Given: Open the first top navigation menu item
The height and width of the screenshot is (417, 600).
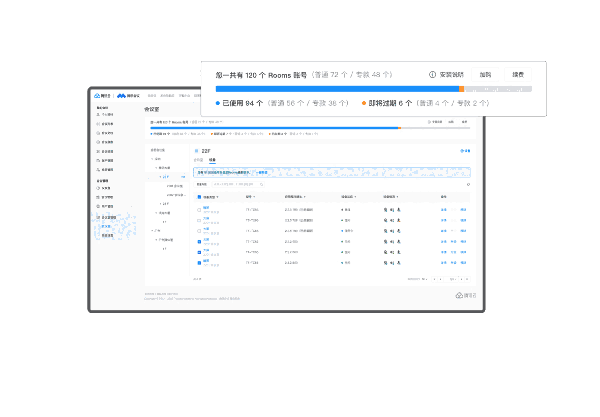Looking at the screenshot, I should [152, 96].
